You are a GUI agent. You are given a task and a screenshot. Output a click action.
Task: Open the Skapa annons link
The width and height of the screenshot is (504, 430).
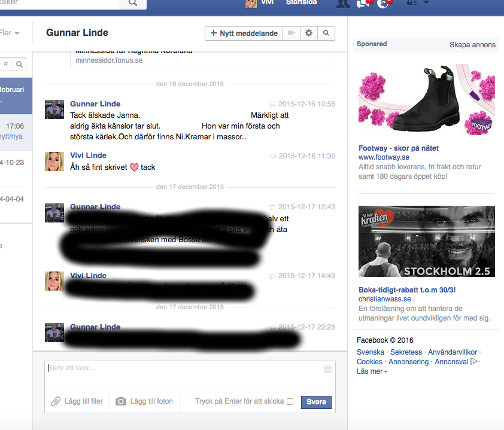[472, 45]
